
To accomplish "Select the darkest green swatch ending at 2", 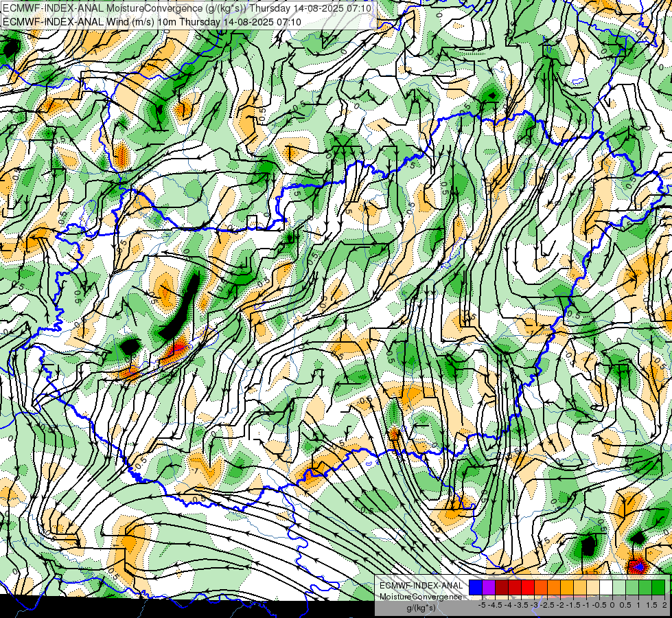I will click(658, 587).
